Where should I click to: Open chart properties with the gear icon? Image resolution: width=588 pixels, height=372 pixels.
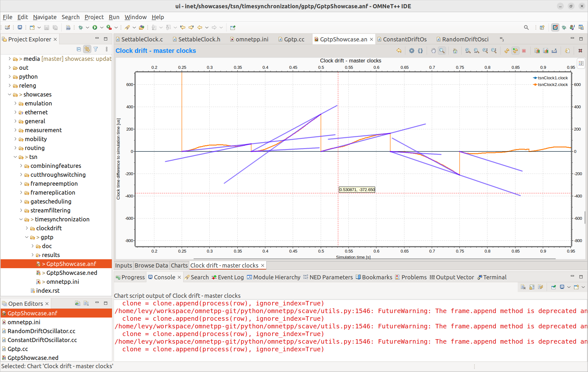pos(412,51)
